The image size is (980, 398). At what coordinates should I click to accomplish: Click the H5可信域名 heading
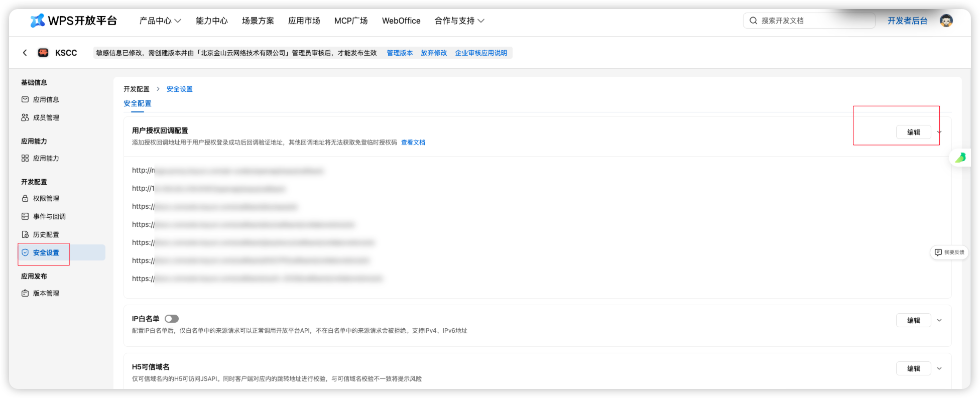(151, 367)
